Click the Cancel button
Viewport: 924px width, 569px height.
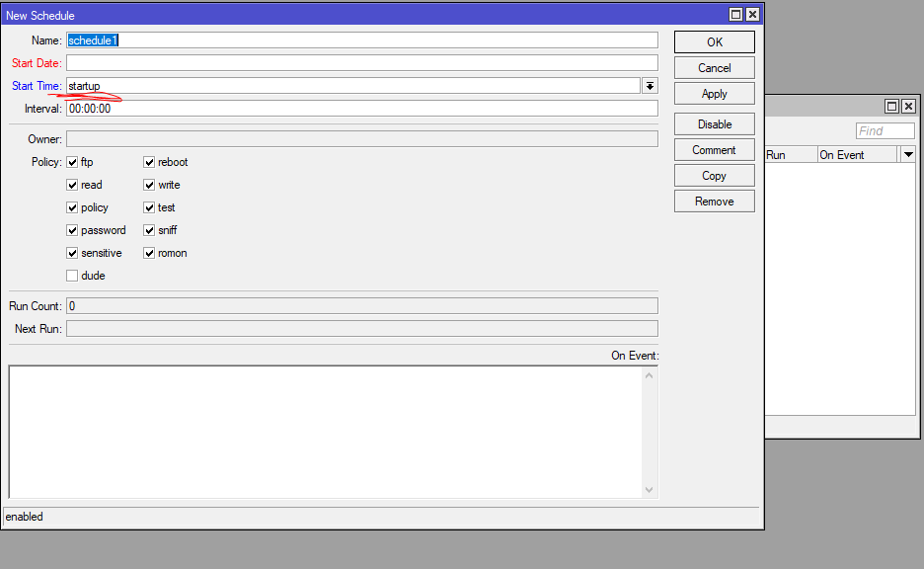click(x=714, y=68)
